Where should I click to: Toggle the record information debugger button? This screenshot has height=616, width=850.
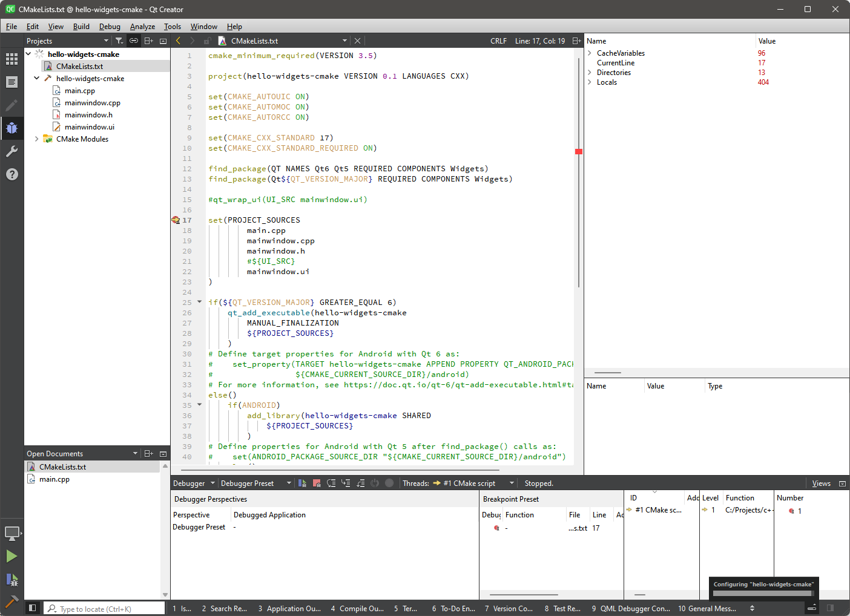389,483
